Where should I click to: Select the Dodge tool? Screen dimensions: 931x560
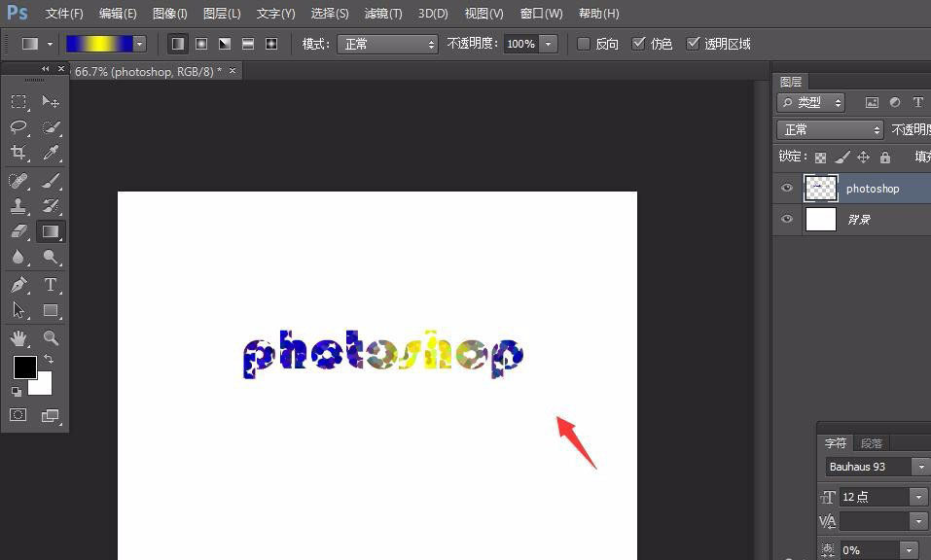pos(51,257)
